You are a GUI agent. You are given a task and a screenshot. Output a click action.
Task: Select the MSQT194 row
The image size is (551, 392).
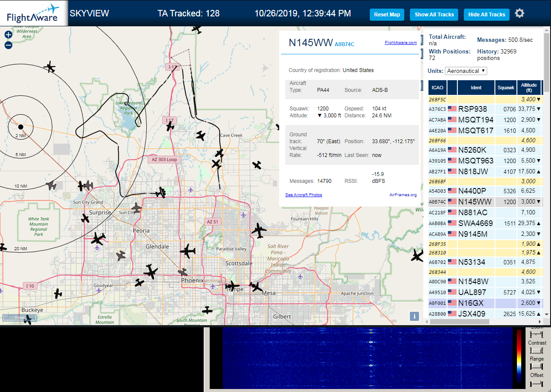pyautogui.click(x=485, y=119)
